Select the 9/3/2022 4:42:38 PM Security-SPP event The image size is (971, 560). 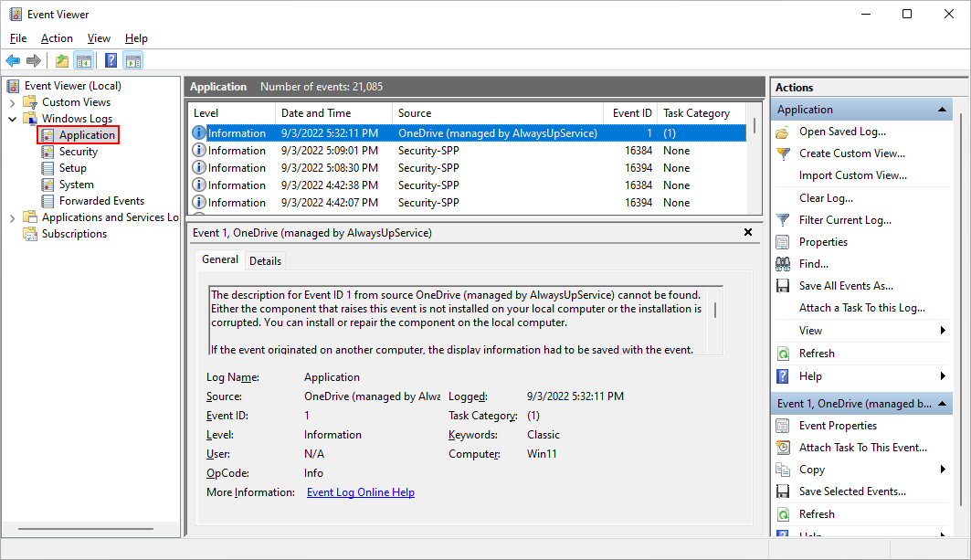point(469,185)
